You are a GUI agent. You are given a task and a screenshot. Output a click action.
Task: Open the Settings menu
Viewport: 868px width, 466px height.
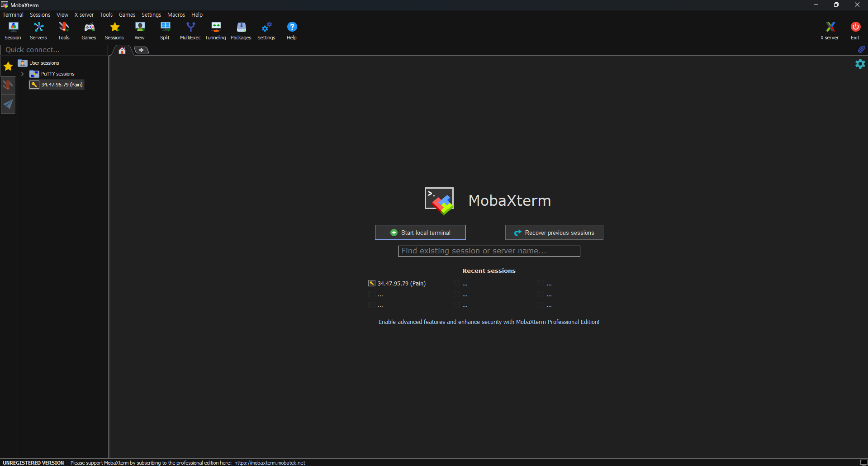pyautogui.click(x=152, y=15)
